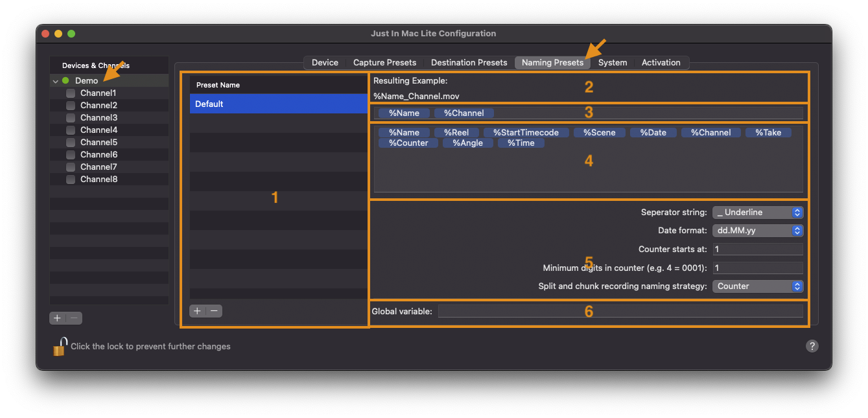Viewport: 868px width, 418px height.
Task: Go to the System tab
Action: [x=613, y=63]
